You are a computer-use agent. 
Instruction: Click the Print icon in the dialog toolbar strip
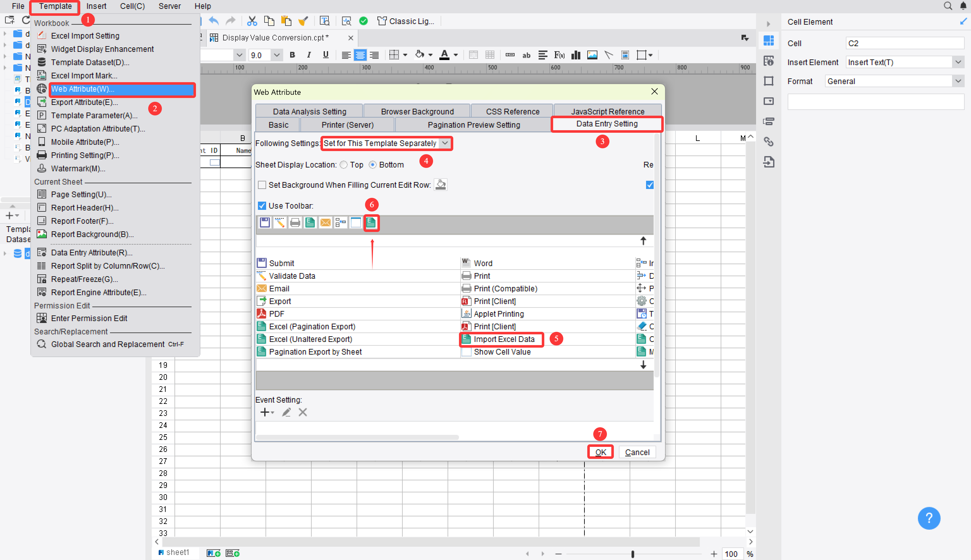pyautogui.click(x=295, y=223)
